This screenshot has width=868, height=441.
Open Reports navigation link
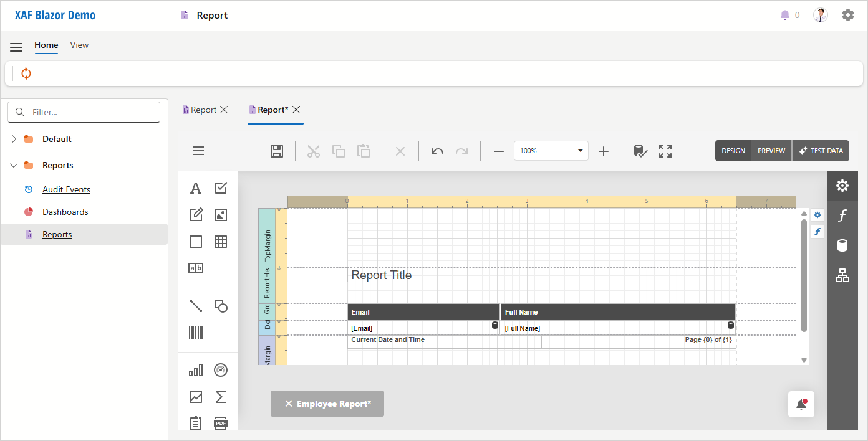57,234
